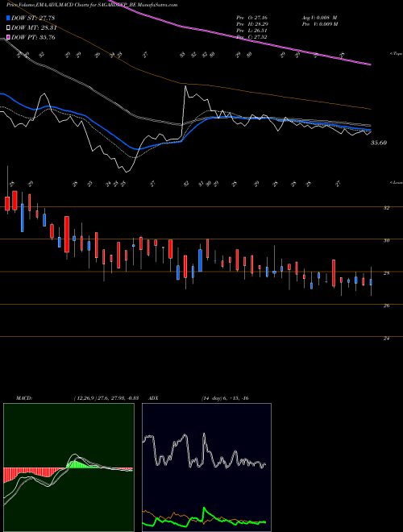Click the white DOW MT legend swatch
This screenshot has height=532, width=403.
9,28
